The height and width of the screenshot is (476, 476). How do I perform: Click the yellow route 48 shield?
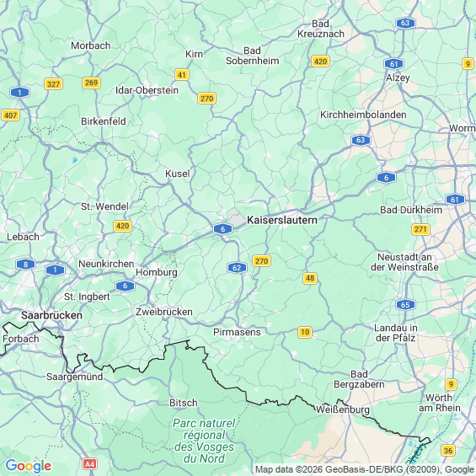pos(310,278)
